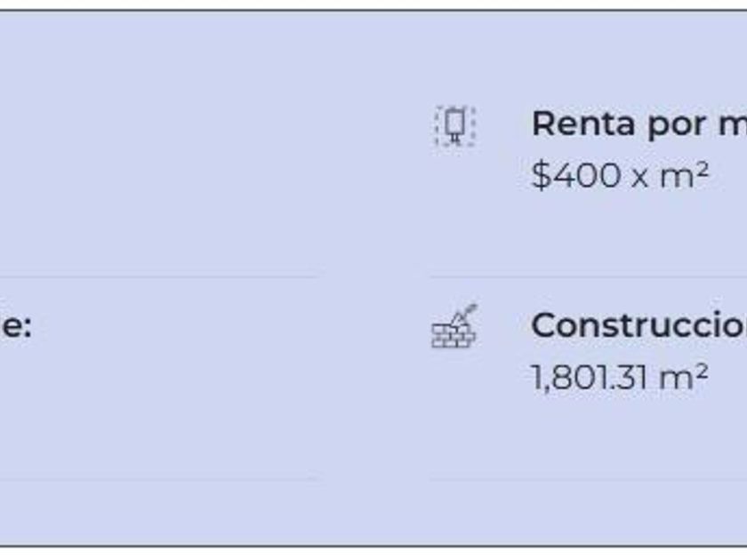
Task: Click the '$400 x m²' rent value
Action: click(x=619, y=175)
